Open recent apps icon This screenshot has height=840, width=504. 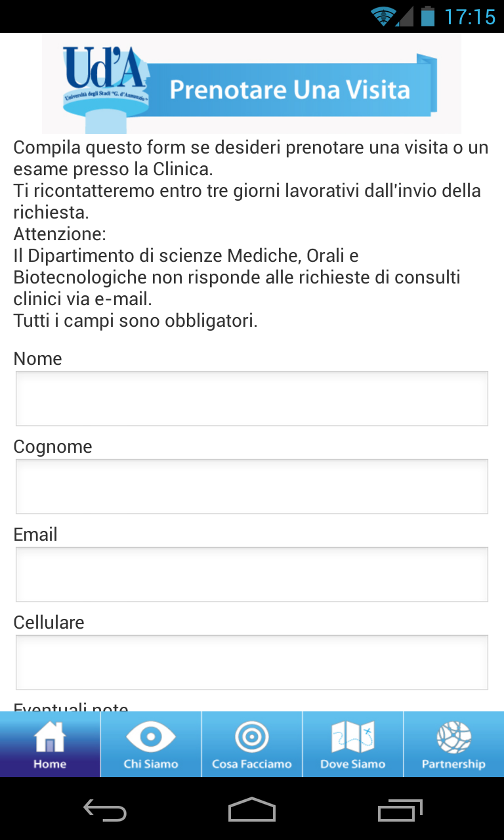point(401,810)
